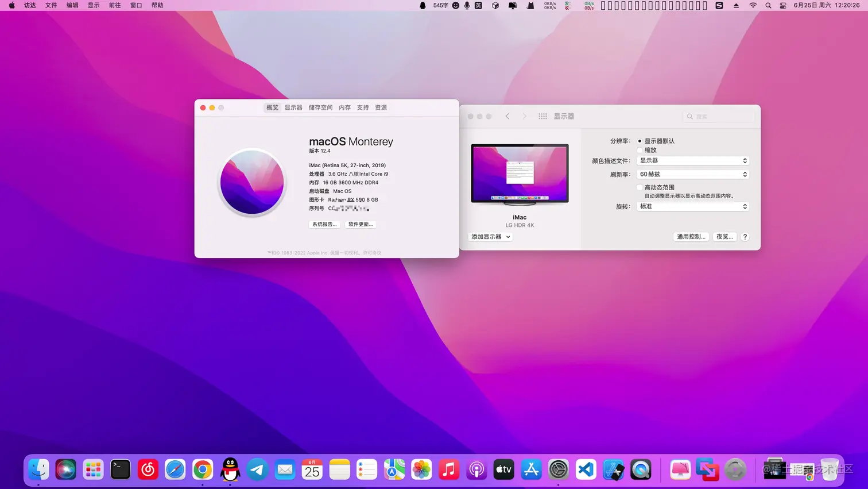The width and height of the screenshot is (868, 489).
Task: Click the 夜览 button in Displays settings
Action: point(724,236)
